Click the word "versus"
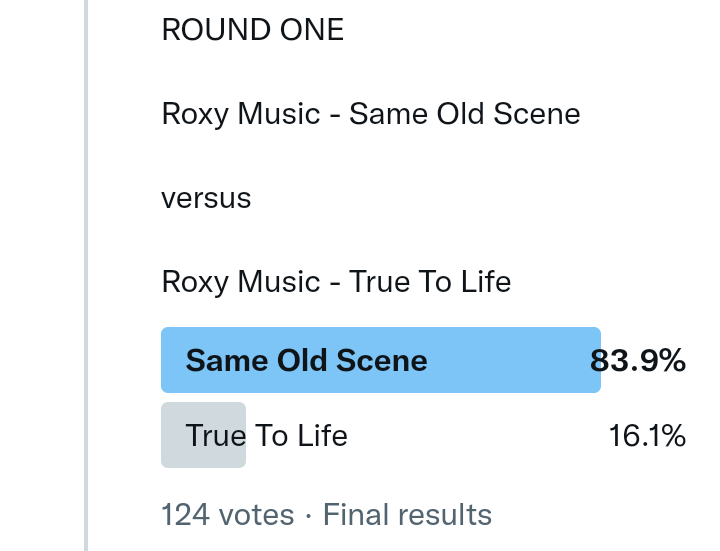The height and width of the screenshot is (551, 720). tap(206, 198)
